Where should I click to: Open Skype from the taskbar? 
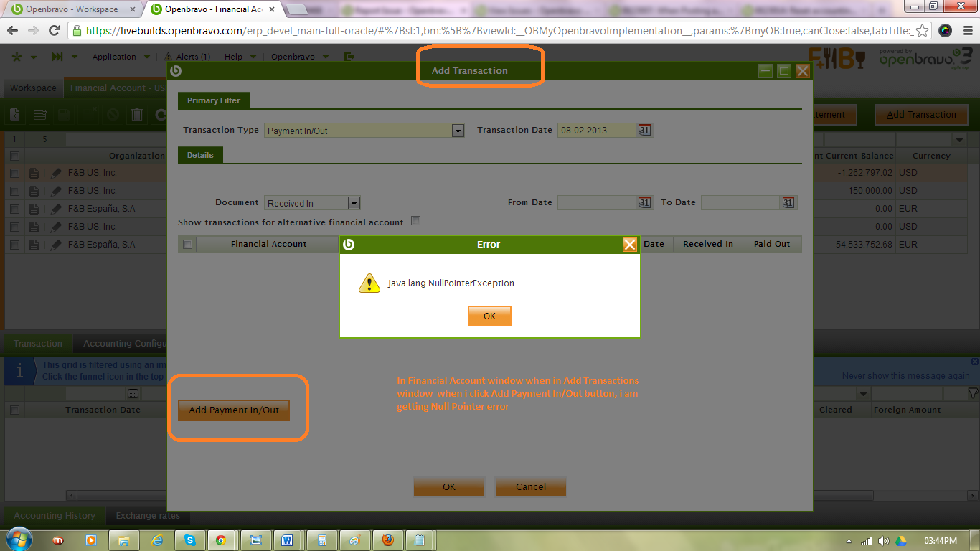tap(190, 540)
